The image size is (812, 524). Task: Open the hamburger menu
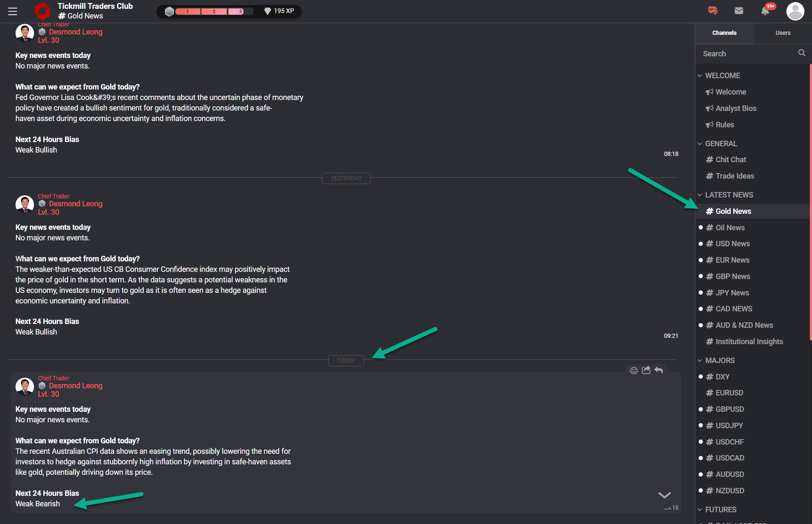pyautogui.click(x=13, y=11)
